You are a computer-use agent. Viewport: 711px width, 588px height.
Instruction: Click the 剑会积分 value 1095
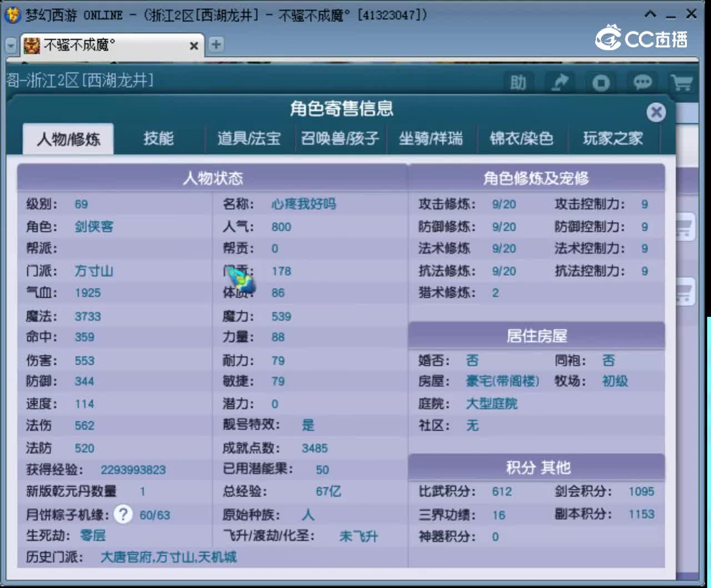pyautogui.click(x=642, y=491)
